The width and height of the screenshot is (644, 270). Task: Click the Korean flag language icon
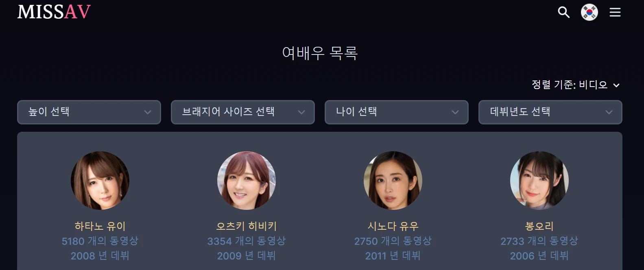pyautogui.click(x=589, y=12)
